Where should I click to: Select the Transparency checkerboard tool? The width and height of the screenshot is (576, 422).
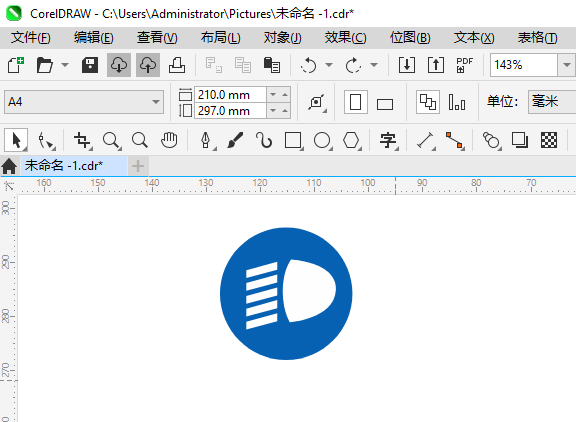tap(549, 140)
